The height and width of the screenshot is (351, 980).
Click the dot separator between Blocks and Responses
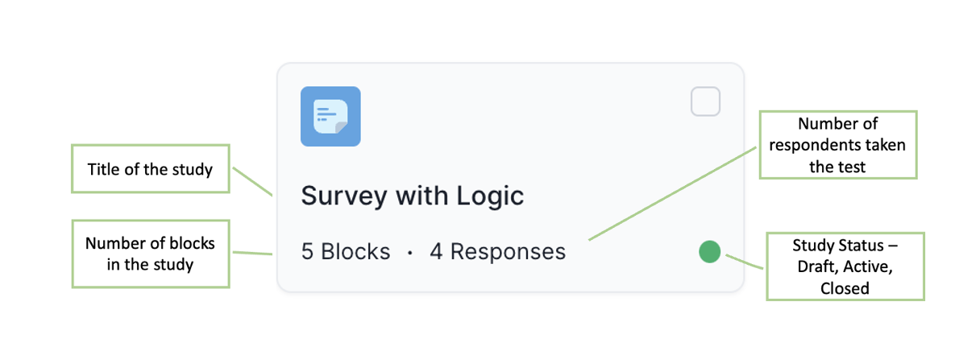(x=410, y=253)
